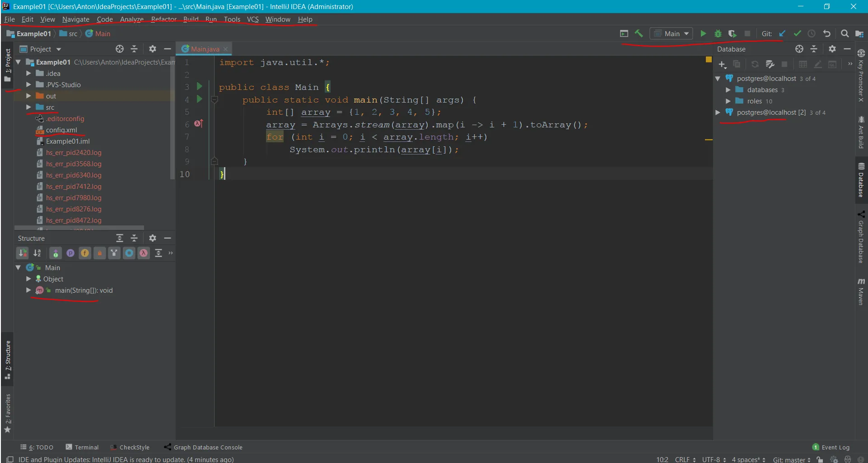Run the Main application with green Run arrow

tap(703, 33)
